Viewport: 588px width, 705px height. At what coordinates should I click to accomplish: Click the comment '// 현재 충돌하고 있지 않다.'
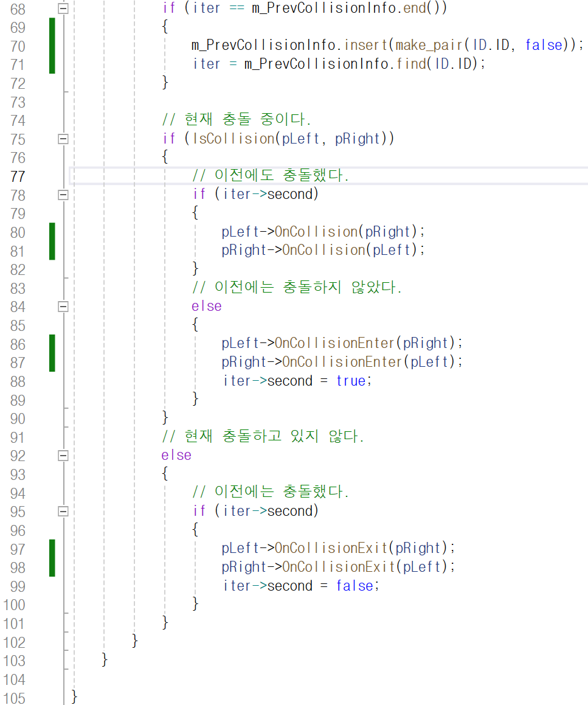(x=263, y=436)
